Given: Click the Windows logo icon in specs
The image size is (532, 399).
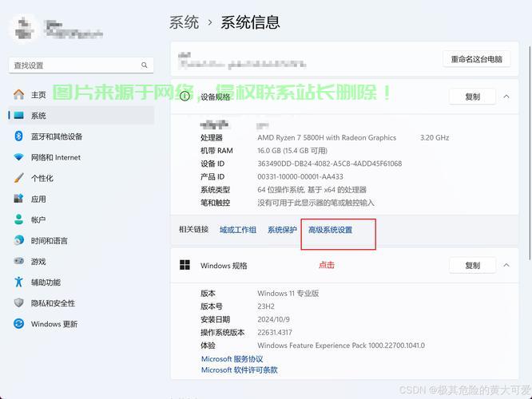Looking at the screenshot, I should point(185,265).
